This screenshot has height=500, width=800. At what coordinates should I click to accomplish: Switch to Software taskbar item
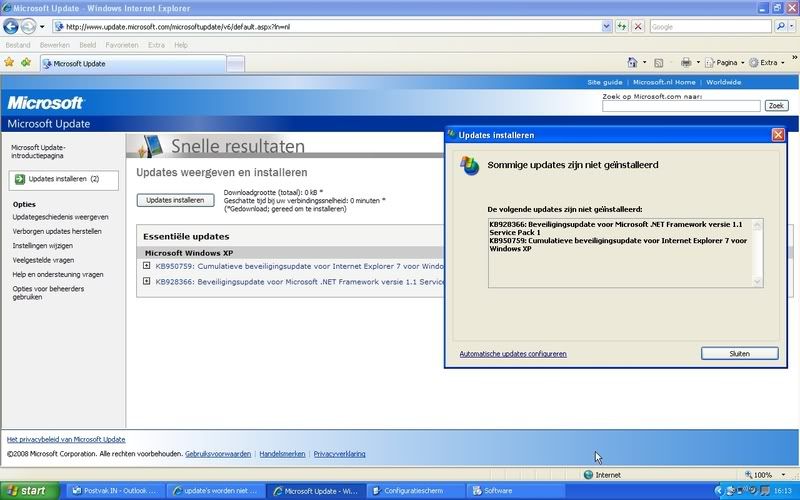point(515,491)
